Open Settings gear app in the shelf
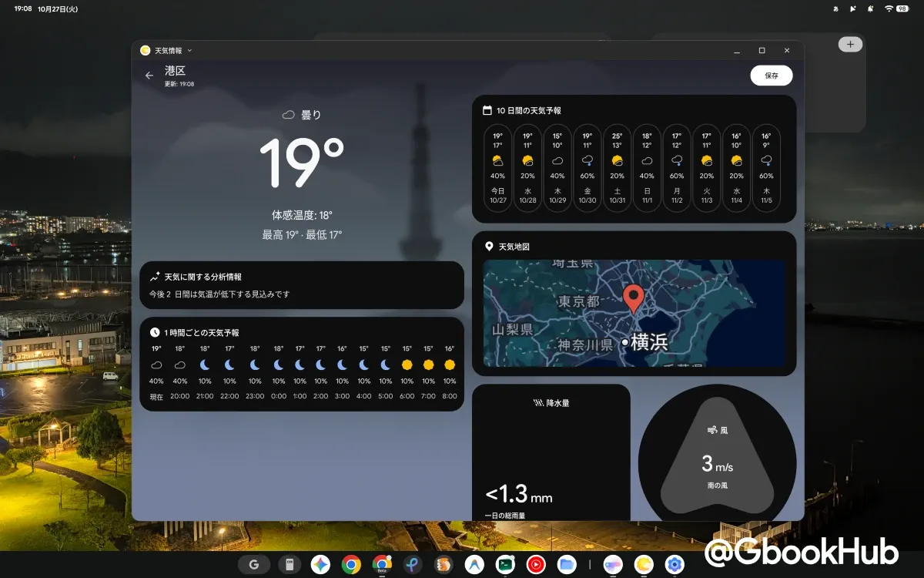The image size is (924, 578). (x=675, y=565)
